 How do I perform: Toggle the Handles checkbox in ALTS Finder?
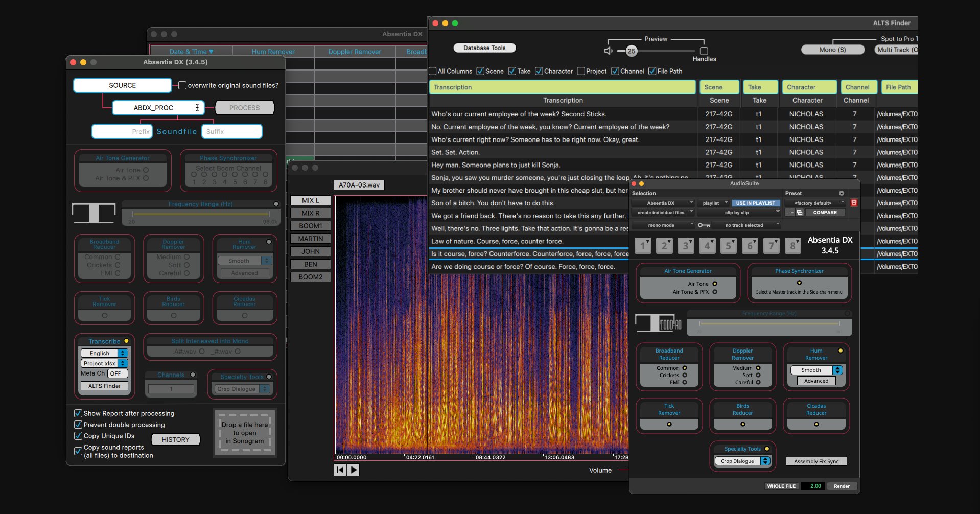704,51
